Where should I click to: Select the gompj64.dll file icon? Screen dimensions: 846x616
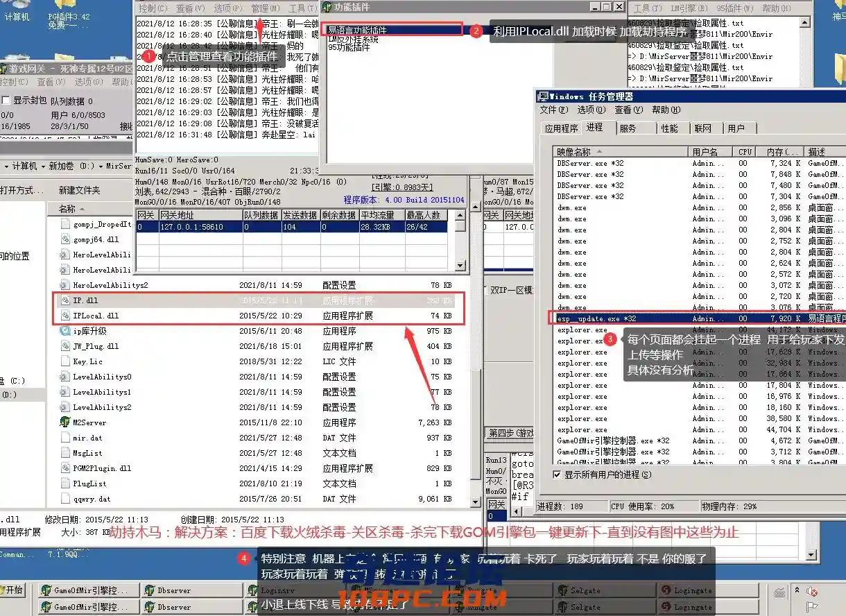(x=66, y=239)
